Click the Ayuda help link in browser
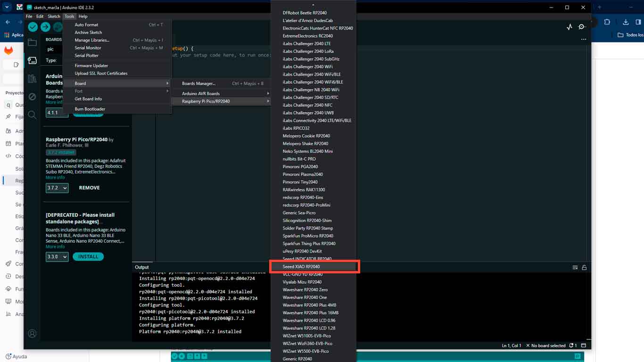The width and height of the screenshot is (644, 362). (x=16, y=357)
